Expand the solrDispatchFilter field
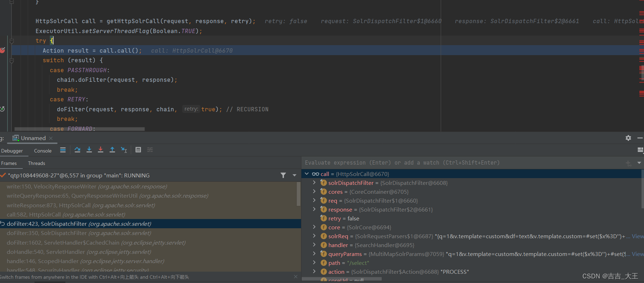 click(x=314, y=183)
